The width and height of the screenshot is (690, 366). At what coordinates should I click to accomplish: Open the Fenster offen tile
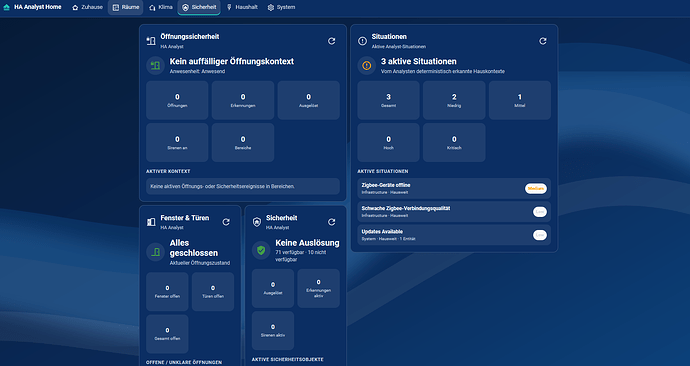click(167, 292)
